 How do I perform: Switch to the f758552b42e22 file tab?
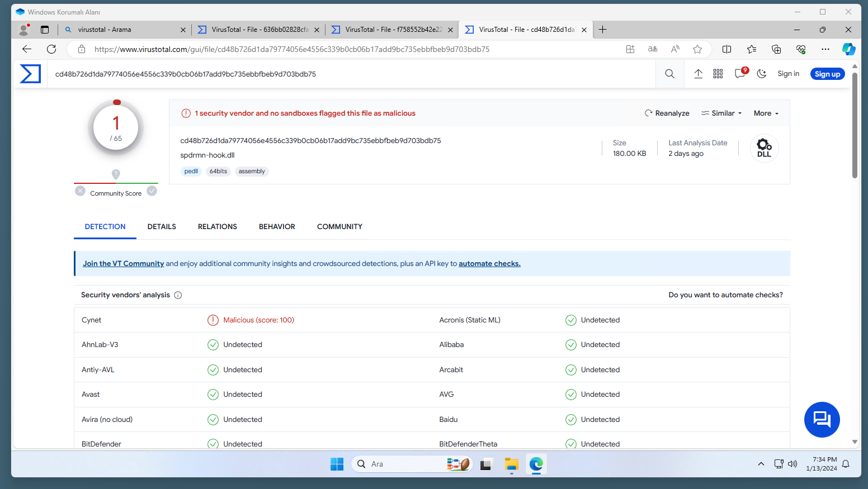[391, 30]
